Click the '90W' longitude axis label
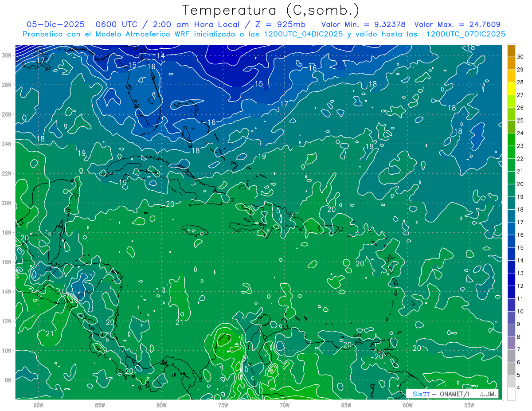The width and height of the screenshot is (532, 411). point(38,405)
